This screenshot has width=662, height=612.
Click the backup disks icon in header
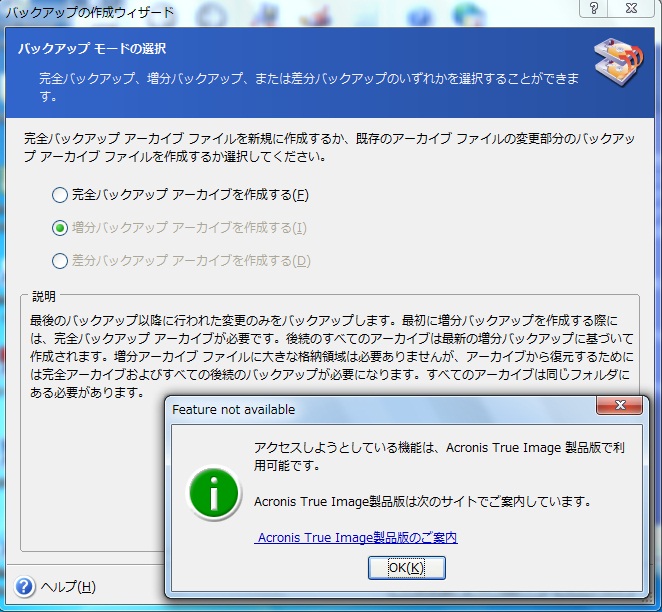click(x=619, y=61)
